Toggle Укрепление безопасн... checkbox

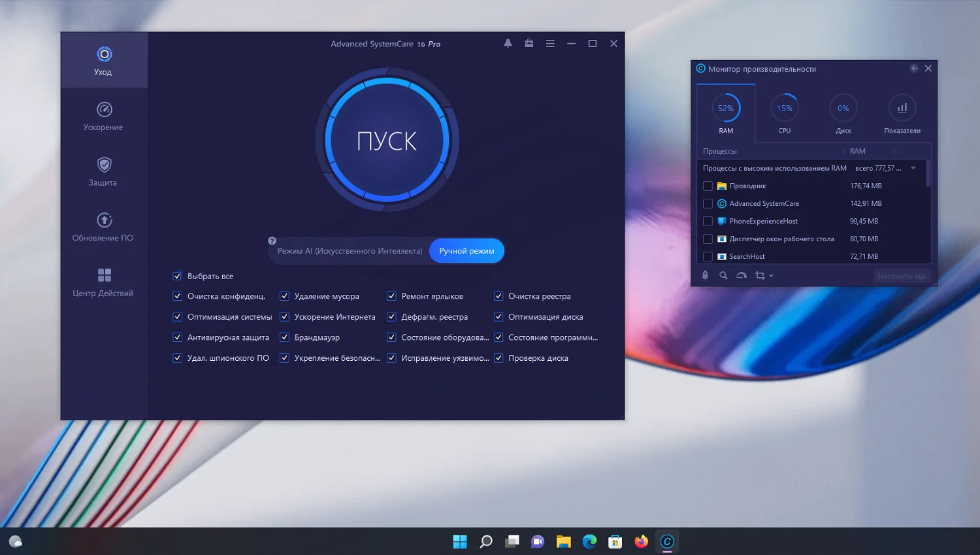pyautogui.click(x=284, y=358)
